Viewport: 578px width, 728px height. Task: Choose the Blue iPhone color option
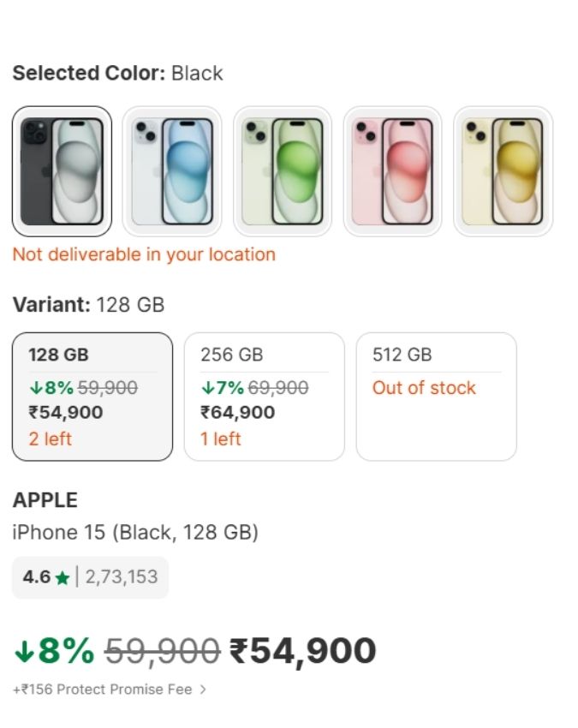click(172, 171)
